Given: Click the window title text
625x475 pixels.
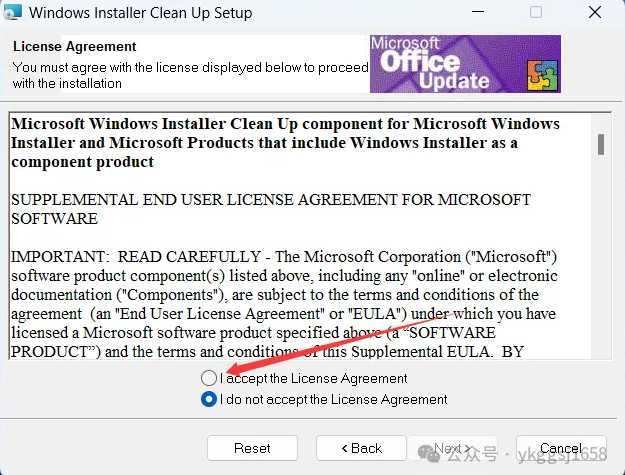Looking at the screenshot, I should 141,13.
